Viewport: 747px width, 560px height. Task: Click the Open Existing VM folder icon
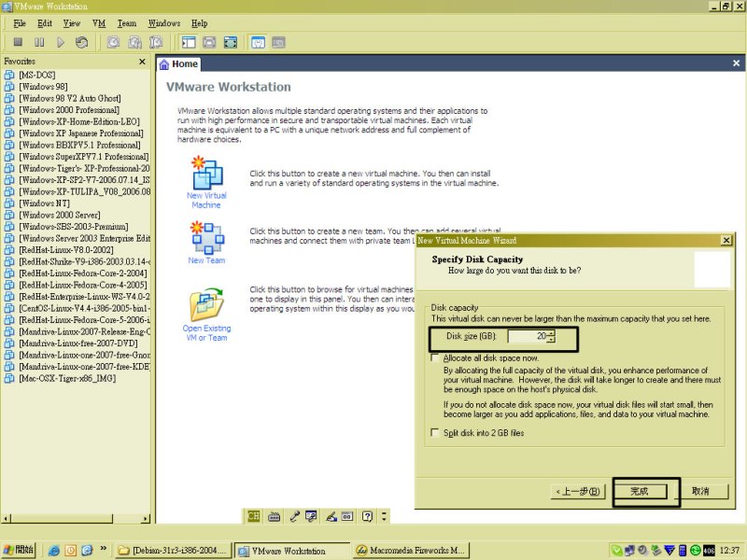click(206, 305)
